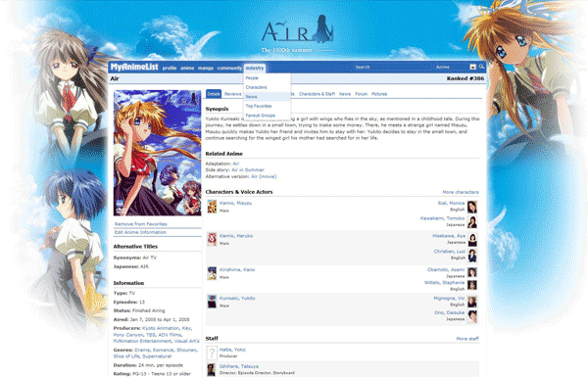Open Air (movie) alternative version link
The width and height of the screenshot is (588, 377).
[264, 176]
